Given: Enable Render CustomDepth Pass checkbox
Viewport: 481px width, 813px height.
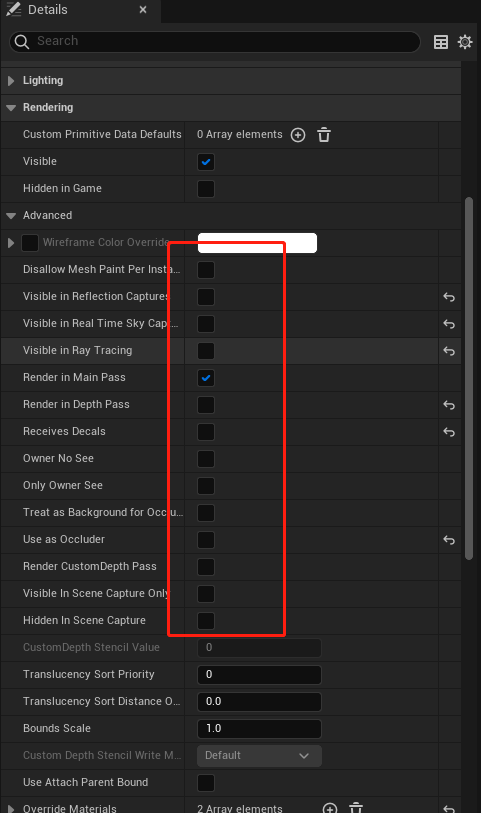Looking at the screenshot, I should pos(206,567).
